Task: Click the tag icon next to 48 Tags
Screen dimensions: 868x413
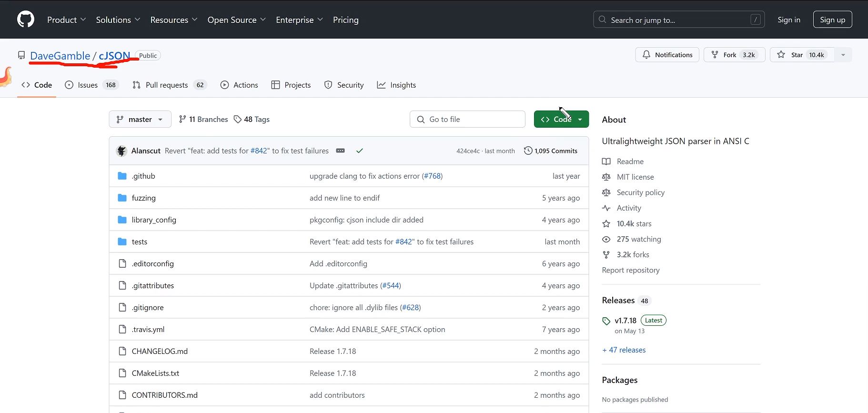Action: pyautogui.click(x=238, y=119)
